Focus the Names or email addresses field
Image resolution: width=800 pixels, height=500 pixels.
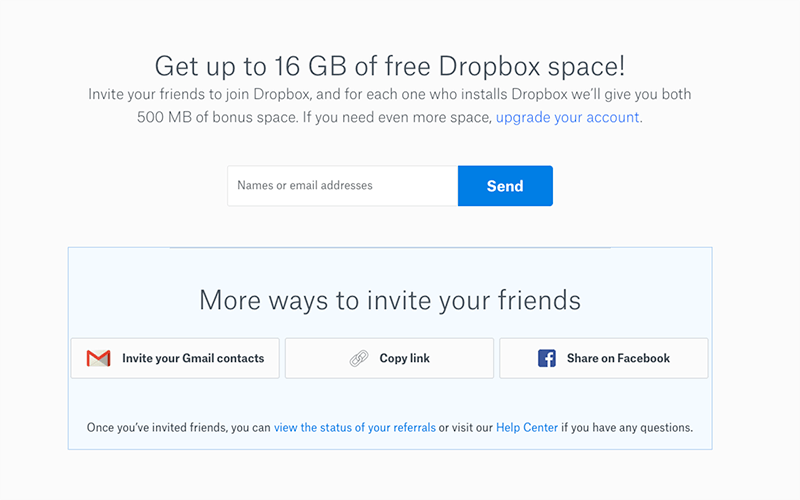342,186
